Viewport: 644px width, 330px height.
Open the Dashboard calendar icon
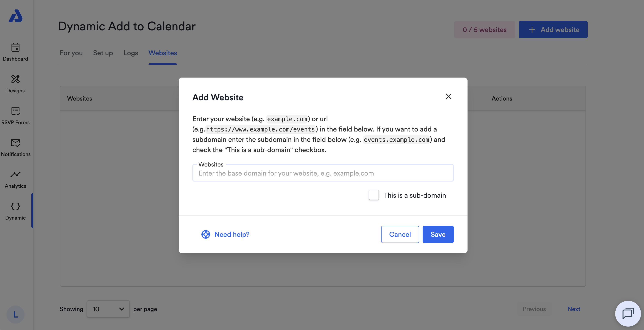(15, 47)
